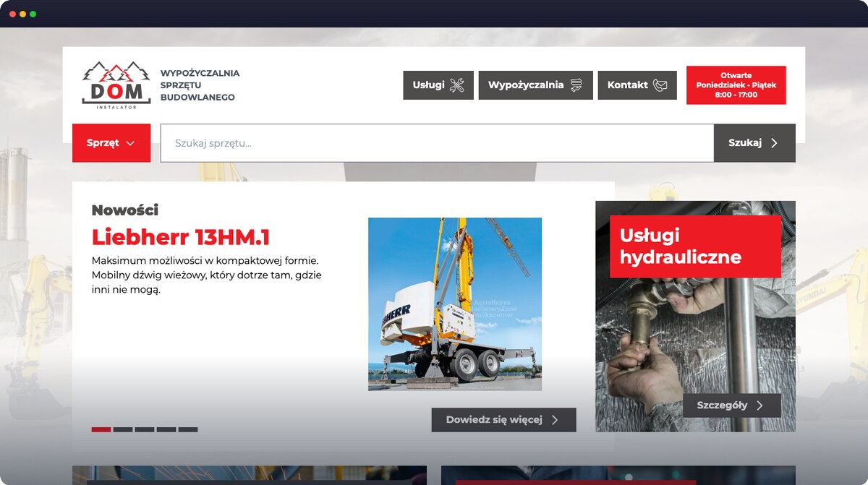
Task: Go to the second slide indicator
Action: click(x=123, y=429)
